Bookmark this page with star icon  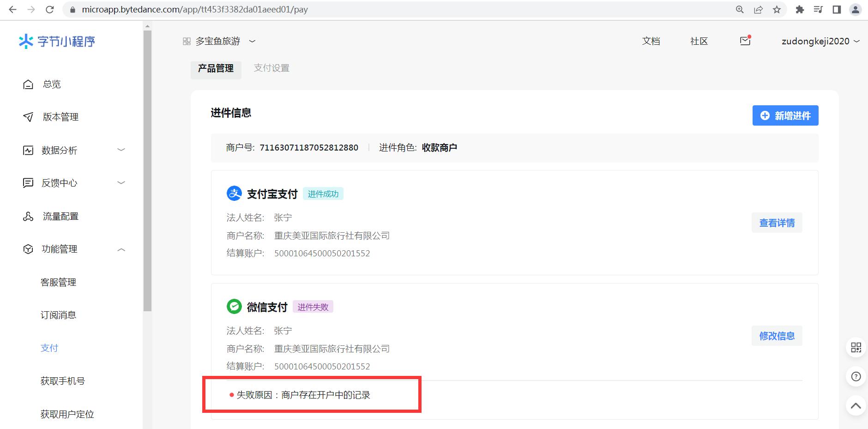[x=777, y=10]
